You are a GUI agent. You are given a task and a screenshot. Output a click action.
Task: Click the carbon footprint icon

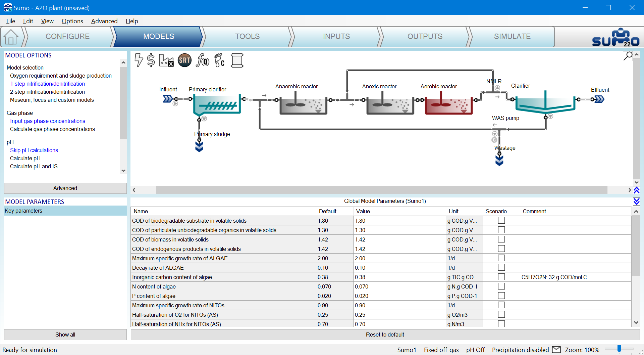point(219,60)
